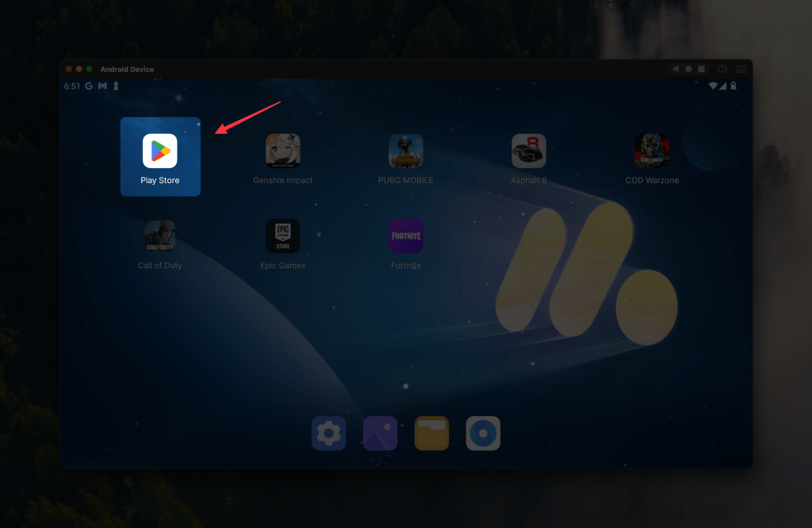Open the Epic Games store app
812x528 pixels.
tap(283, 236)
